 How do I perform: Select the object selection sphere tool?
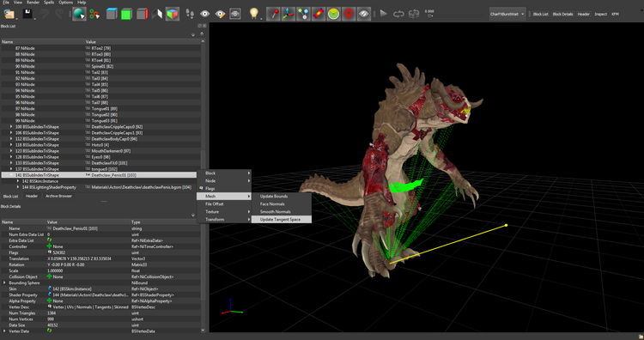(79, 14)
